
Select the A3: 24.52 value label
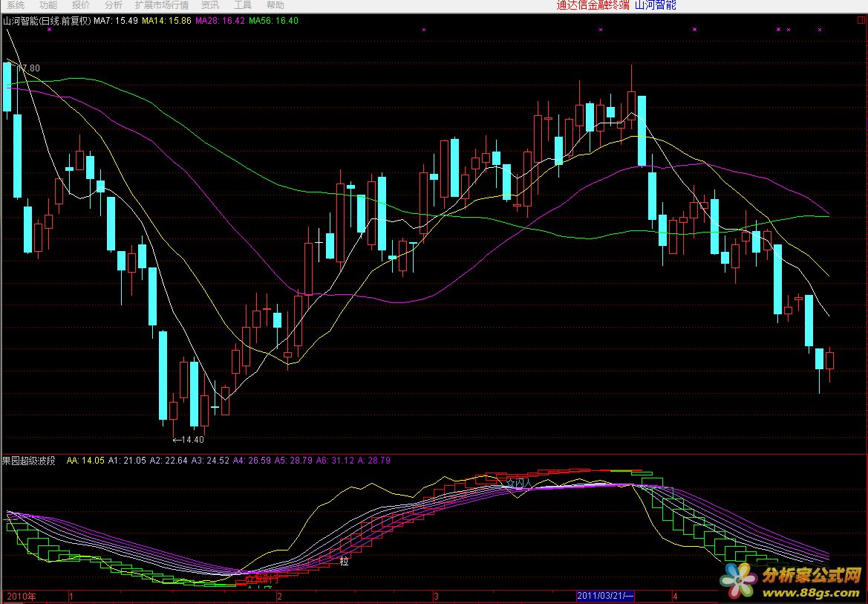click(x=210, y=461)
